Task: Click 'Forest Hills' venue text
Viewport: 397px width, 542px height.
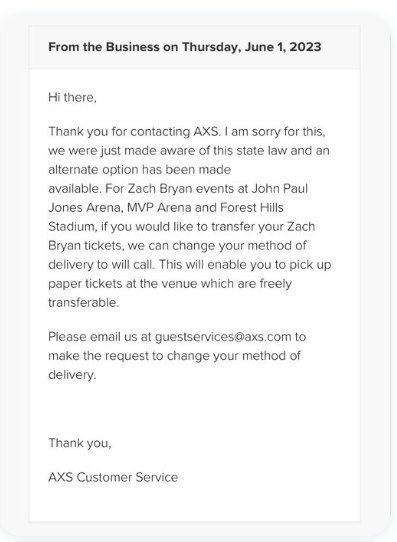Action: 252,208
